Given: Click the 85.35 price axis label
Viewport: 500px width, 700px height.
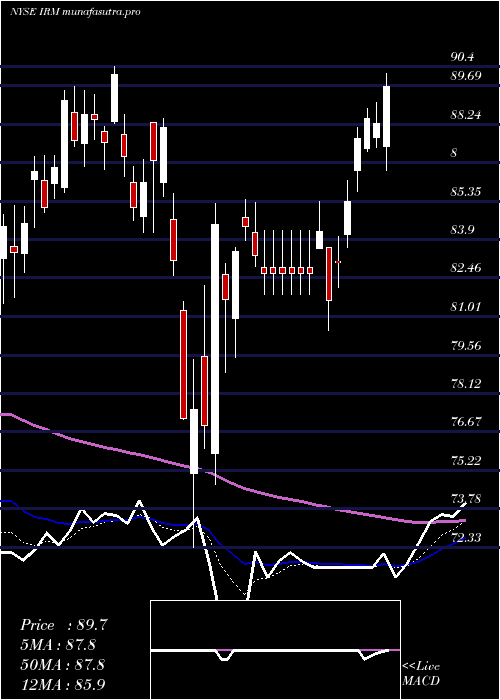Looking at the screenshot, I should coord(466,192).
